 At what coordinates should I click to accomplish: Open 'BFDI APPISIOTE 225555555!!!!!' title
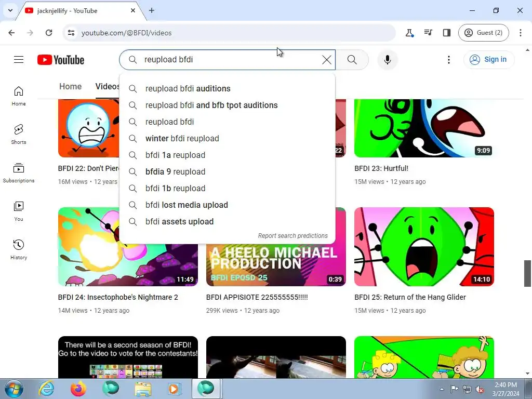tap(257, 297)
